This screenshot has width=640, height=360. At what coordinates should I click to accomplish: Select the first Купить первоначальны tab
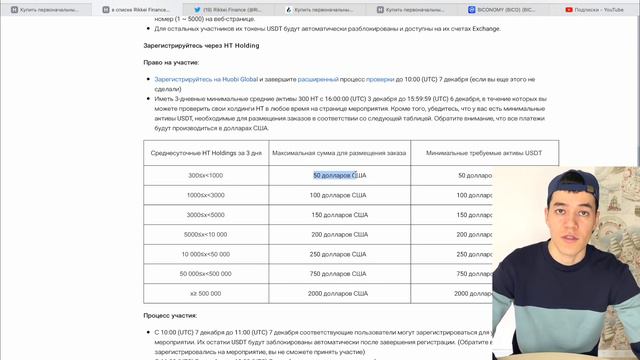tap(46, 9)
